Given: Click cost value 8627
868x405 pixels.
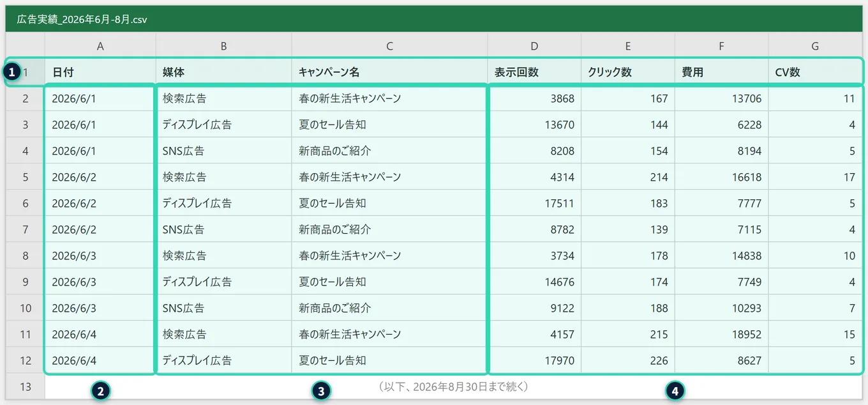Looking at the screenshot, I should pyautogui.click(x=721, y=360).
